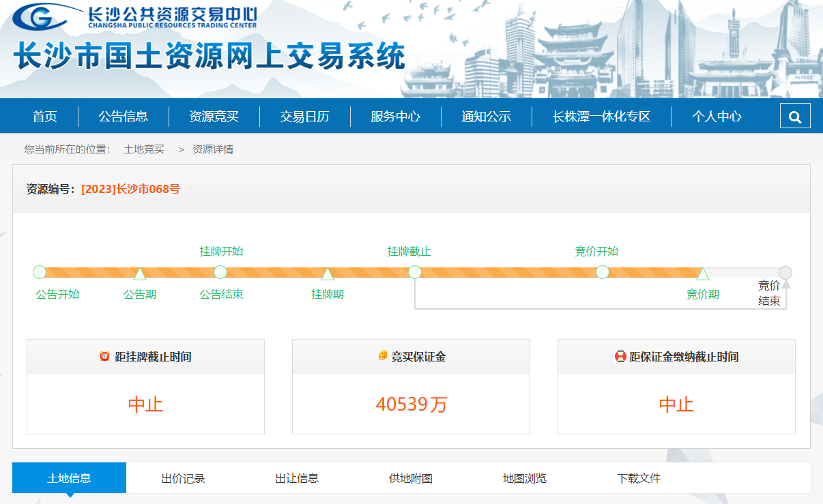Screen dimensions: 823x504
Task: Click the 竞价开始 label above the timeline
Action: tap(597, 251)
